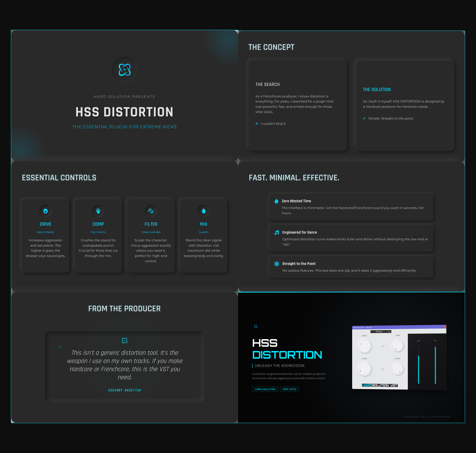Click the target icon beside Straight to the Point
Image resolution: width=476 pixels, height=453 pixels.
(x=277, y=264)
